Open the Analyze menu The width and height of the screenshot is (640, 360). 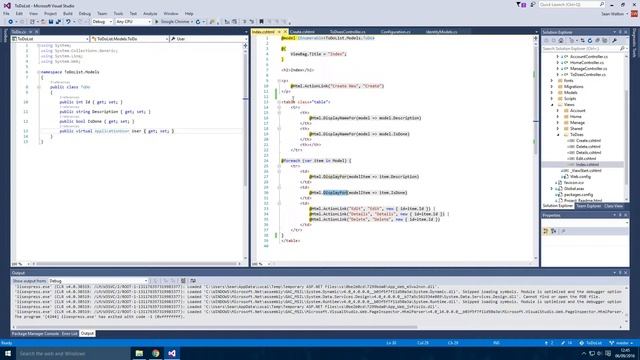tap(150, 13)
